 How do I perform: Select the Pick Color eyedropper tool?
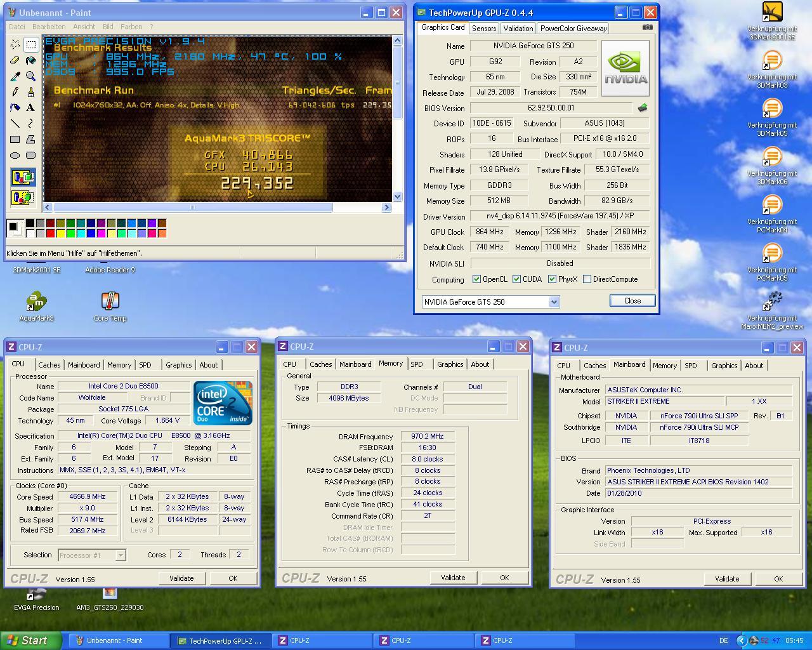click(x=15, y=76)
